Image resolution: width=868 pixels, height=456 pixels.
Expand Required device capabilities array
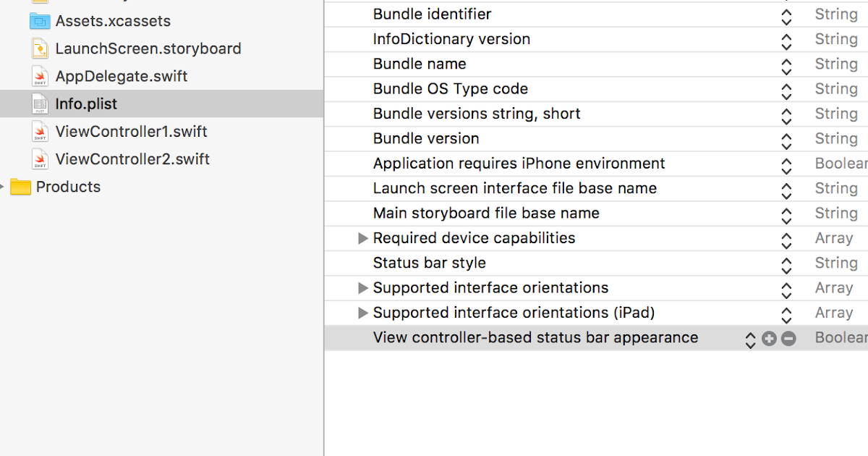(362, 237)
